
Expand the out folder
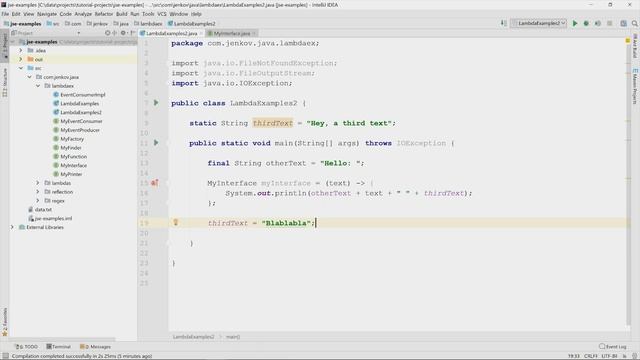coord(21,59)
